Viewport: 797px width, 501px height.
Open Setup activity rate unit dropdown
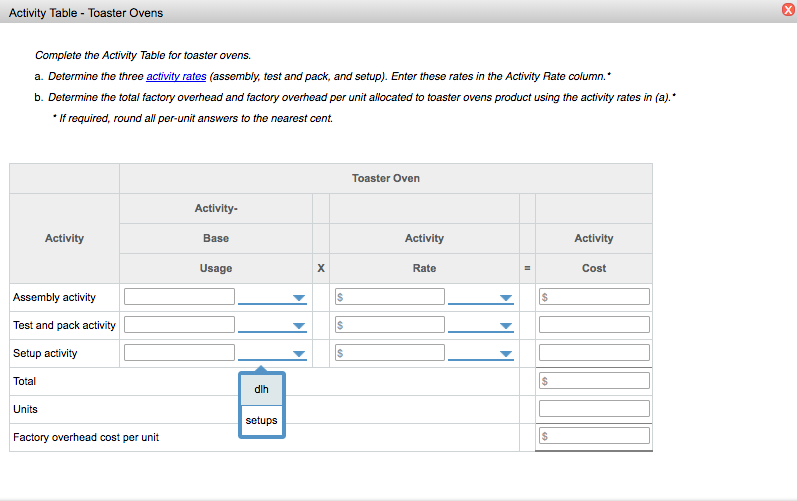[480, 353]
